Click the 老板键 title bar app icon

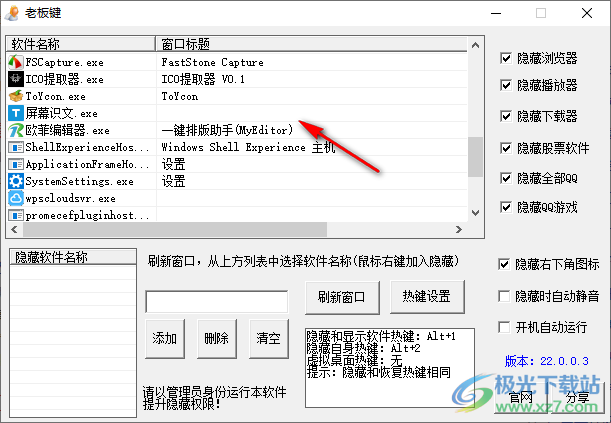pos(12,13)
